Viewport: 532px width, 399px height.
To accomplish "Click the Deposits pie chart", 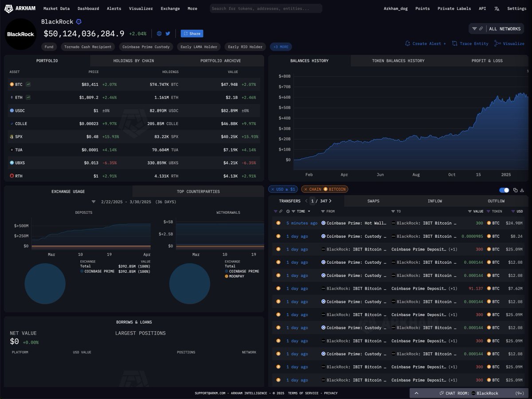I will 45,284.
